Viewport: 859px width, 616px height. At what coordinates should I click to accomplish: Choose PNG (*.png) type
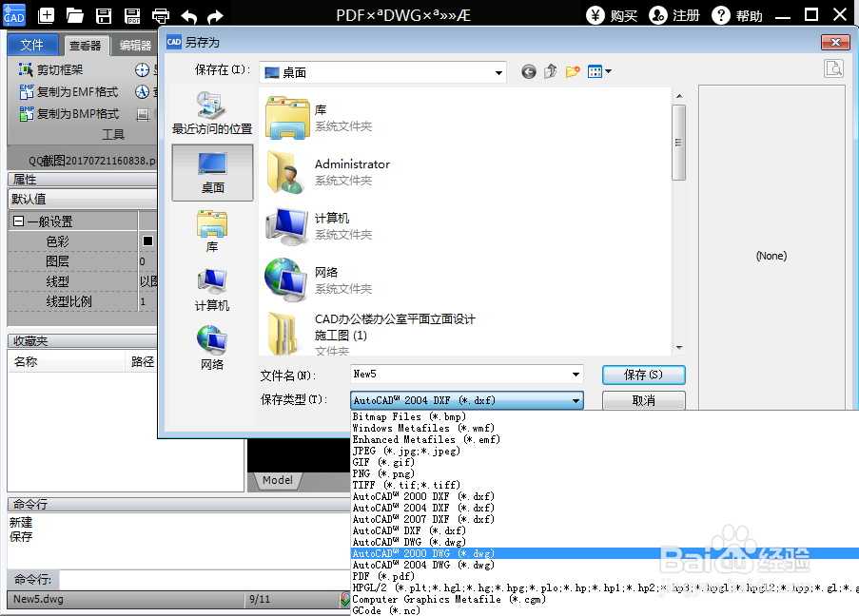click(x=605, y=473)
